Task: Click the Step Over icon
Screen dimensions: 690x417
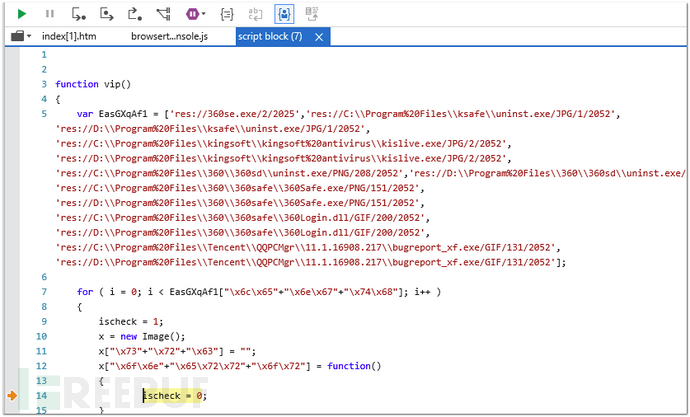Action: click(x=106, y=14)
